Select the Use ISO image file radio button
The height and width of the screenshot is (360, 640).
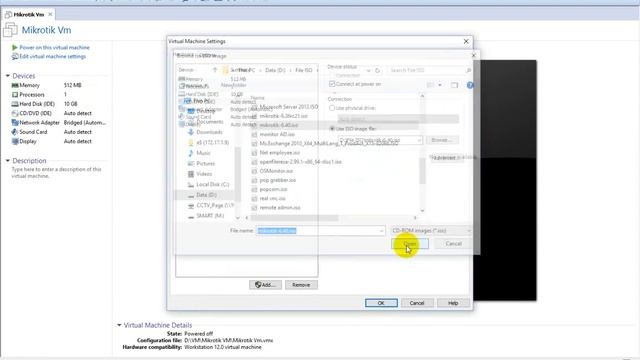(332, 129)
